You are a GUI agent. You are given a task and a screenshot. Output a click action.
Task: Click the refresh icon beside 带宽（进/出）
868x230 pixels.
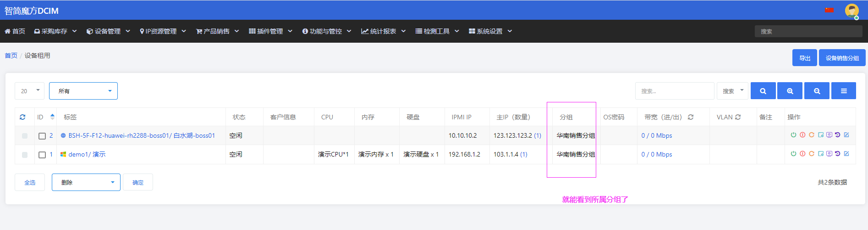tap(691, 117)
